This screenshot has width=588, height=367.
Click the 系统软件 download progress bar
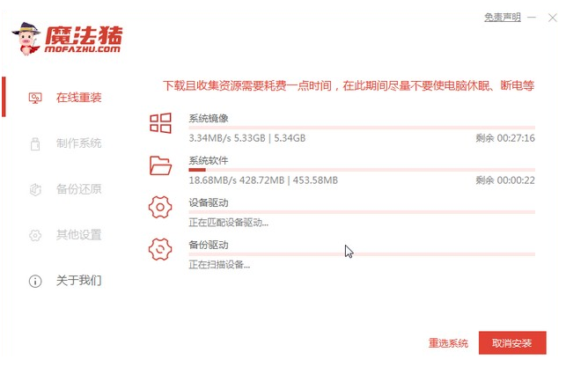[x=361, y=170]
